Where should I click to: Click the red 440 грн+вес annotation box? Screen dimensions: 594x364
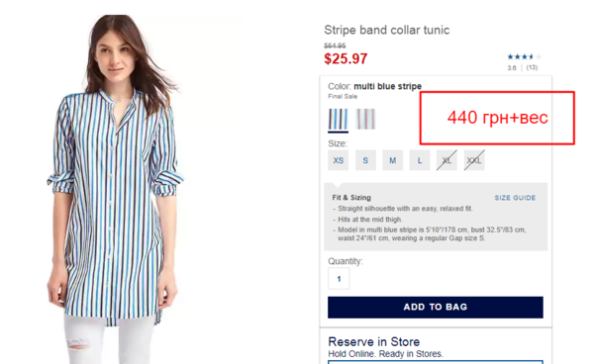tap(497, 118)
